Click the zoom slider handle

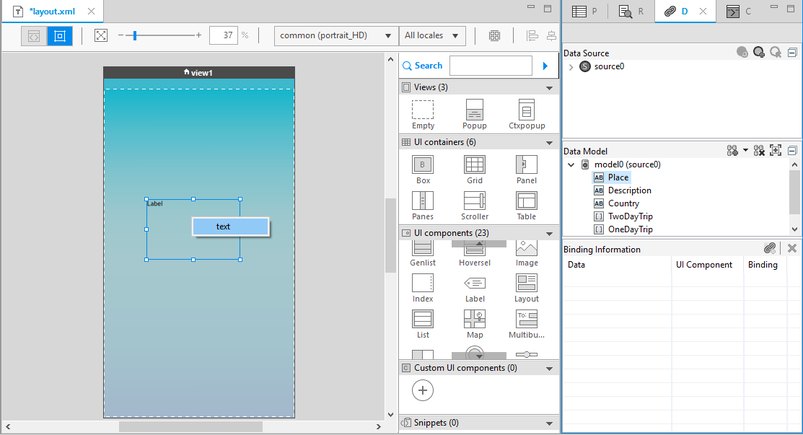pyautogui.click(x=134, y=35)
